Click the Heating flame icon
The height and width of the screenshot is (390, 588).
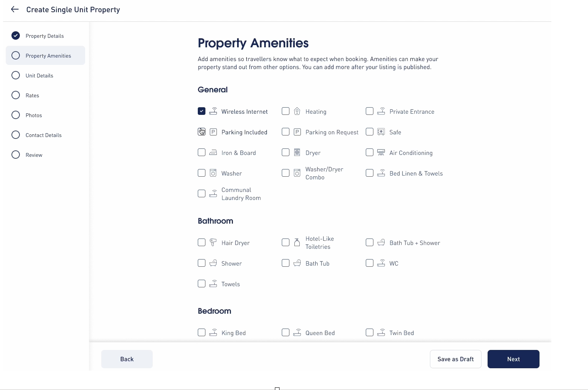pos(297,111)
